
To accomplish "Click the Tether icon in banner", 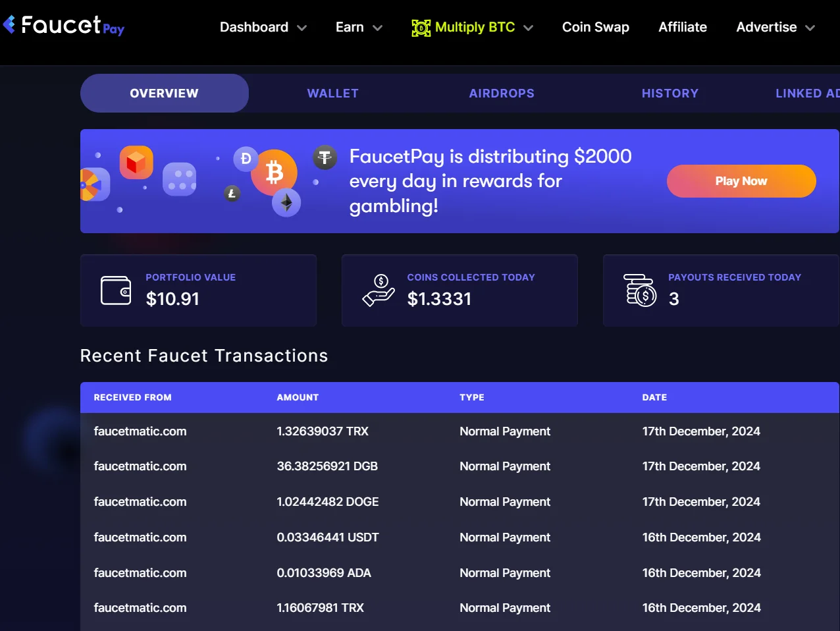I will (325, 157).
